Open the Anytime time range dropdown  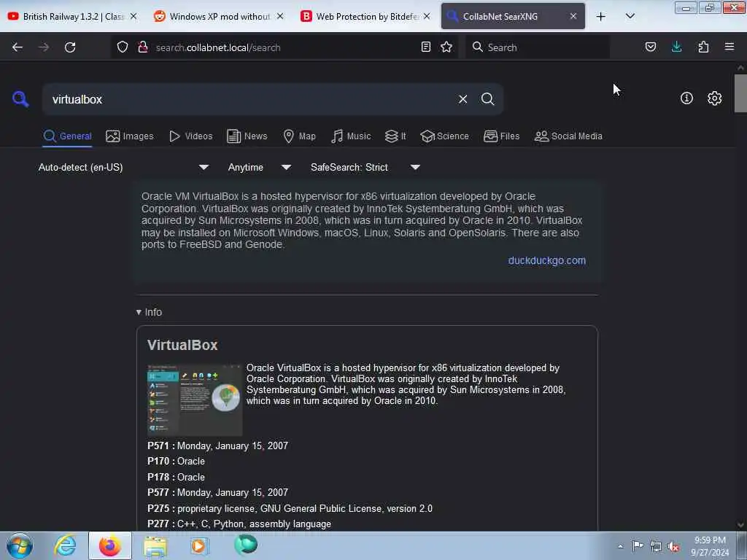coord(260,168)
